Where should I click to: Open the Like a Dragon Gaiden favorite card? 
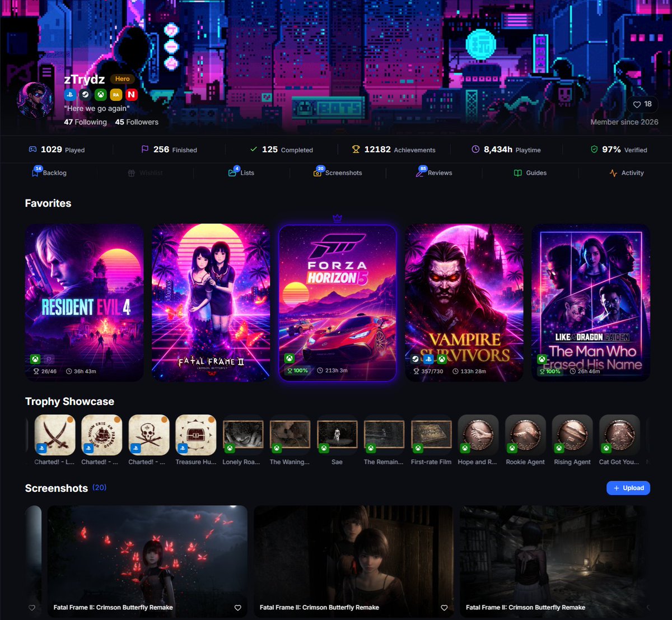coord(591,302)
